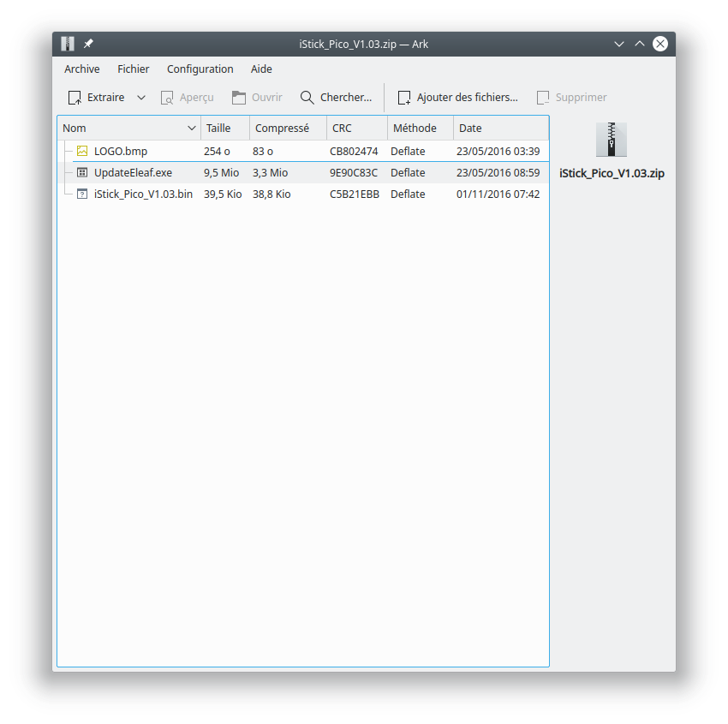
Task: Expand the Extraire dropdown arrow
Action: click(141, 98)
